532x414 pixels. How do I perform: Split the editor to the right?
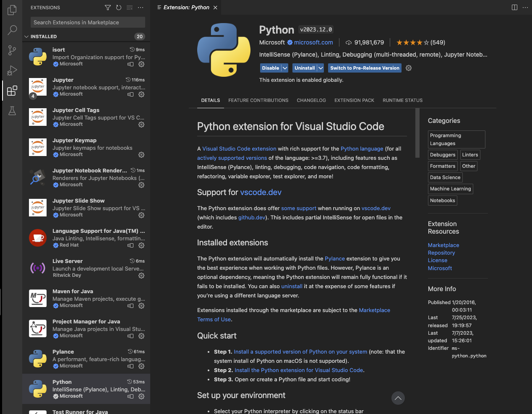[x=514, y=8]
